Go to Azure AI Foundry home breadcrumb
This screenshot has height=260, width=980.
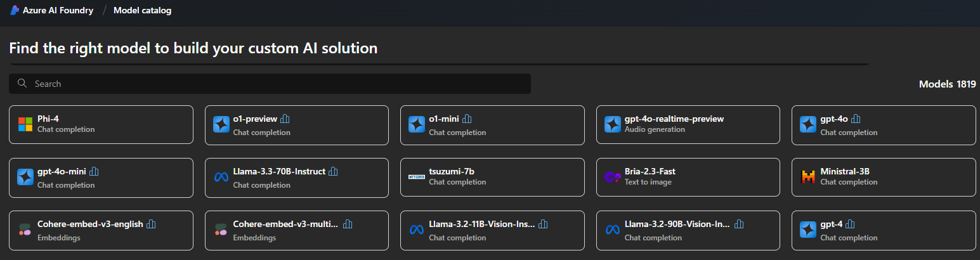click(x=58, y=10)
